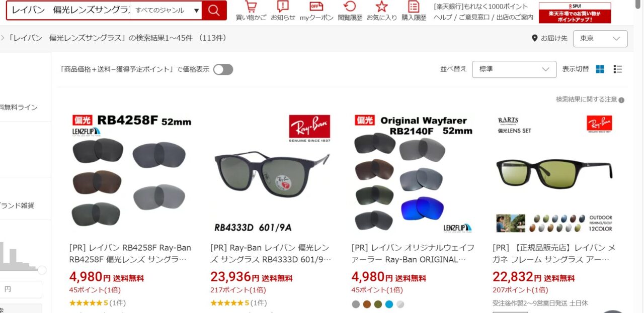Open browsing history (閲覧履歴) icon

pos(350,11)
